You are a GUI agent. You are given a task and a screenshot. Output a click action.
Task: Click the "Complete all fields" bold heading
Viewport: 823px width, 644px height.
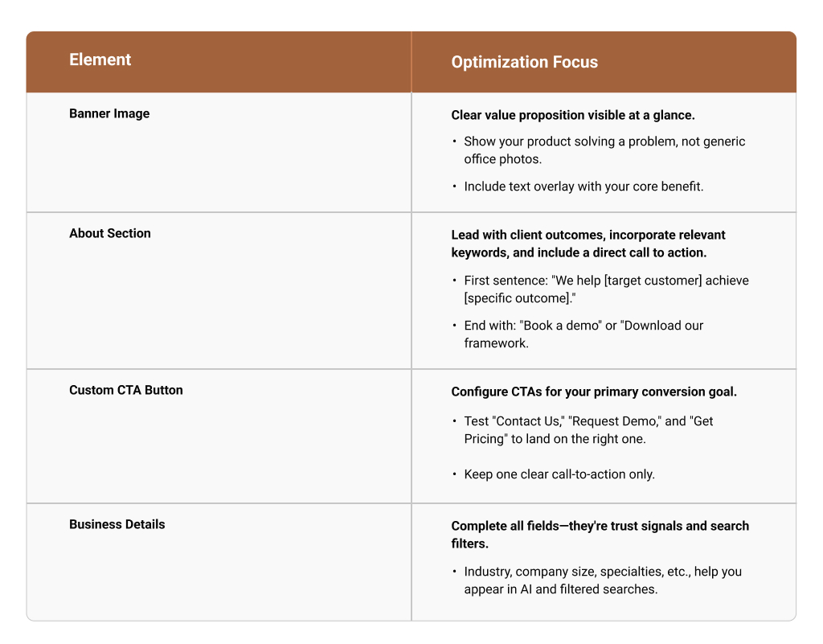600,535
